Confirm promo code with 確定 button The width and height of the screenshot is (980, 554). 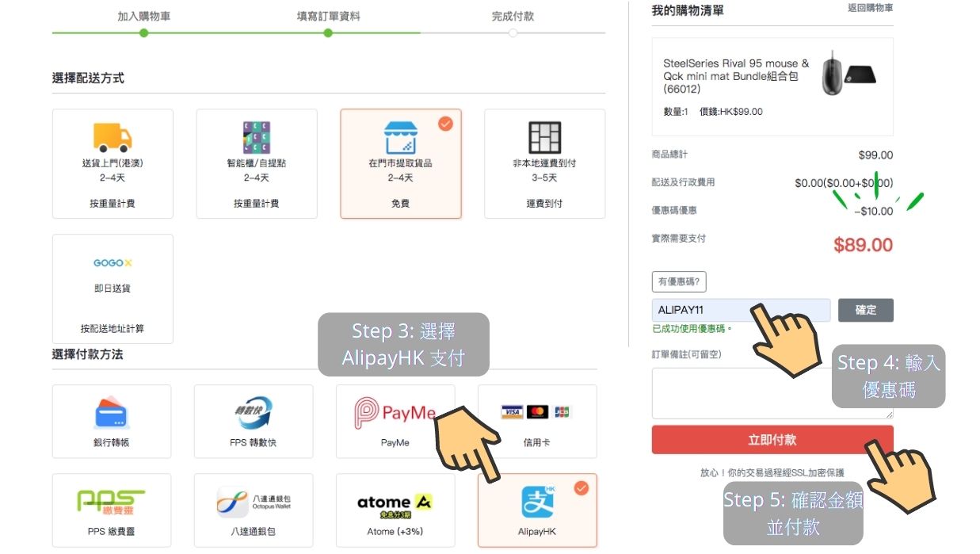pos(866,310)
